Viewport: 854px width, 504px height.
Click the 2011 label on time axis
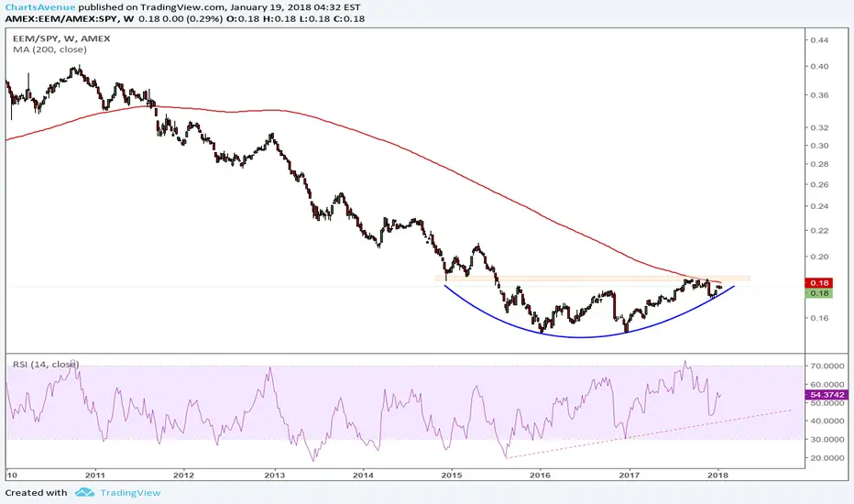coord(95,475)
